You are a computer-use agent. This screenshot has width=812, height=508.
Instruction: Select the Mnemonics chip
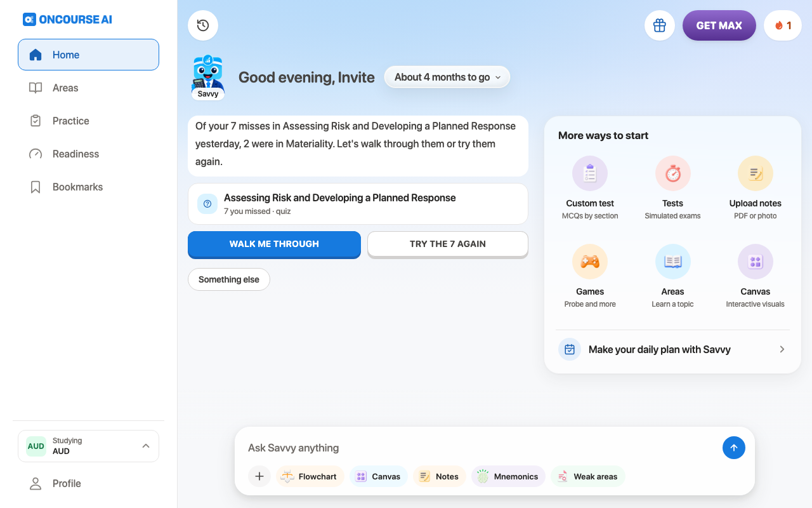(508, 476)
